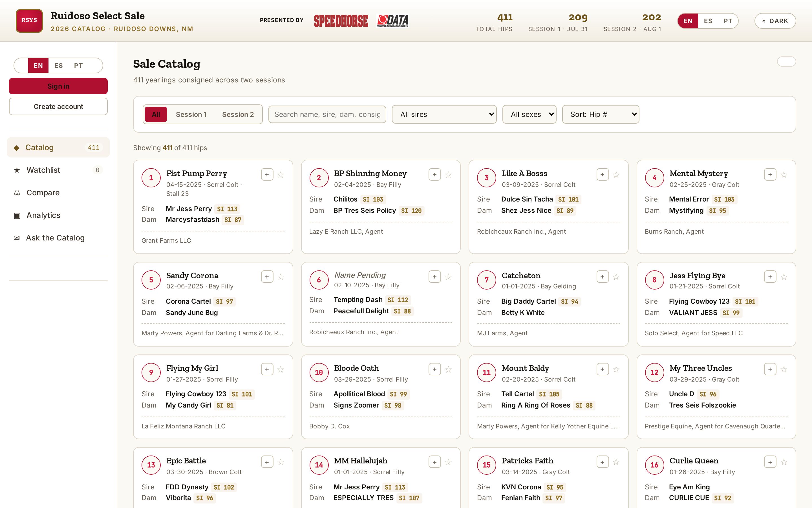The height and width of the screenshot is (508, 812).
Task: Add Epic Battle to compare
Action: tap(267, 462)
